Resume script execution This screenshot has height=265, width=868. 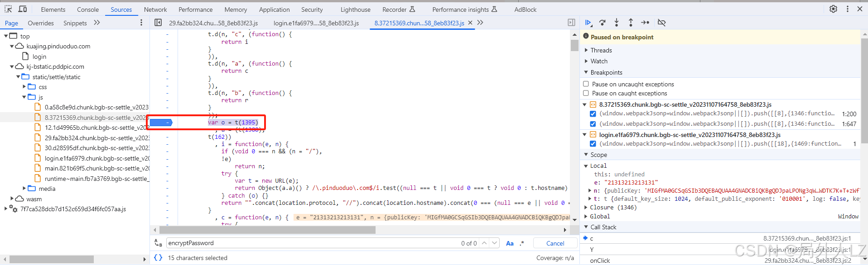pyautogui.click(x=588, y=23)
